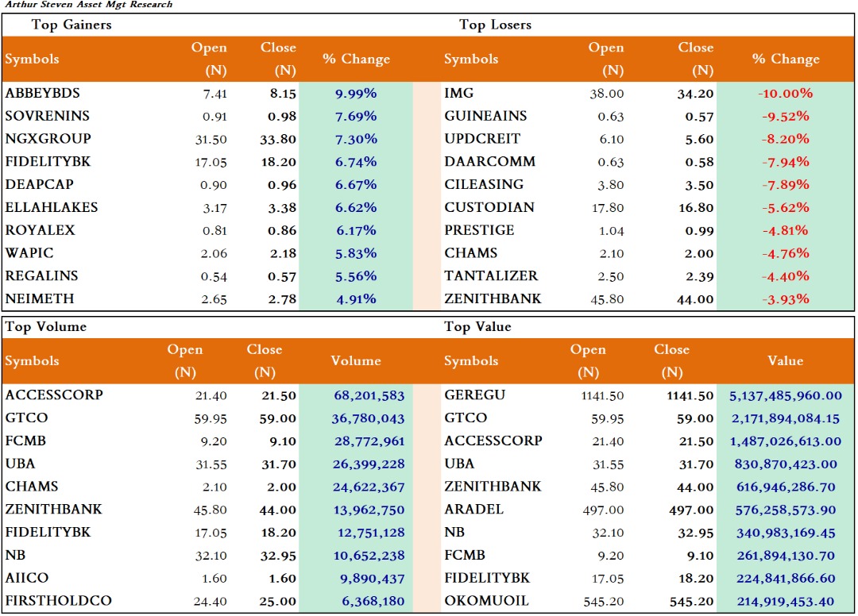Select the ABBEYBDS symbol cell
Viewport: 858px width, 616px height.
pos(43,94)
